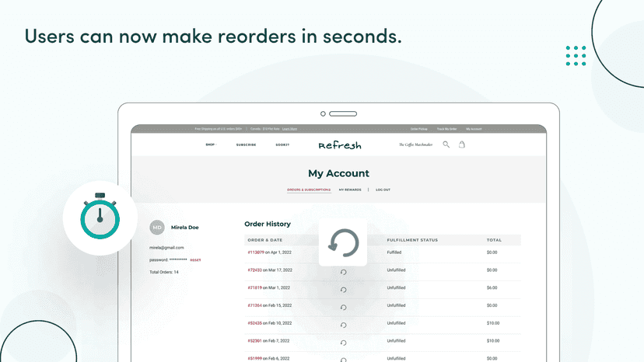Viewport: 644px width, 362px height.
Task: Click the My Account page heading
Action: pos(338,173)
